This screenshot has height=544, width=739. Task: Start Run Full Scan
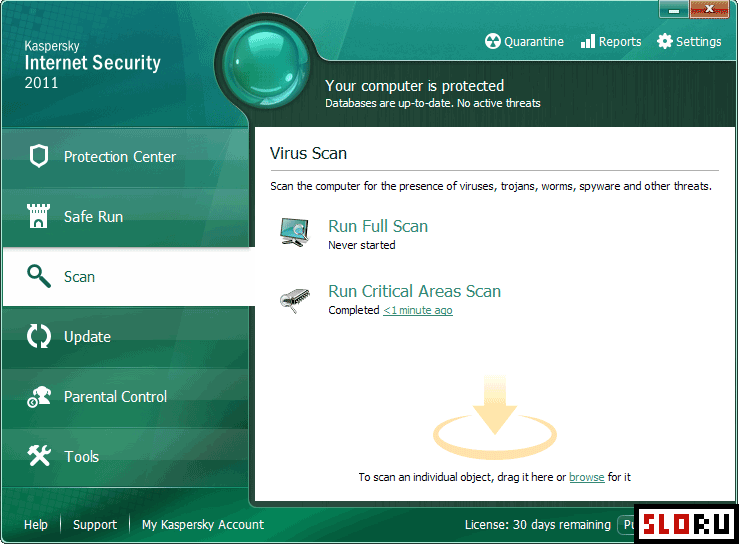click(378, 226)
